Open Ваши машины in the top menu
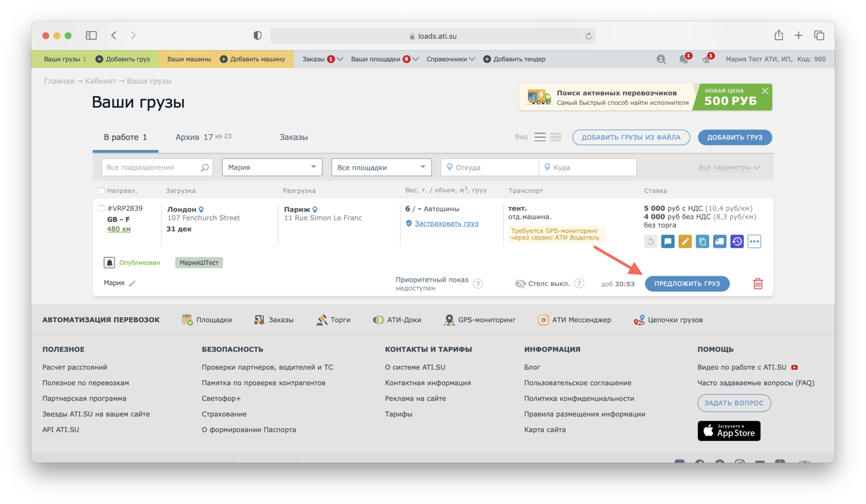 189,59
